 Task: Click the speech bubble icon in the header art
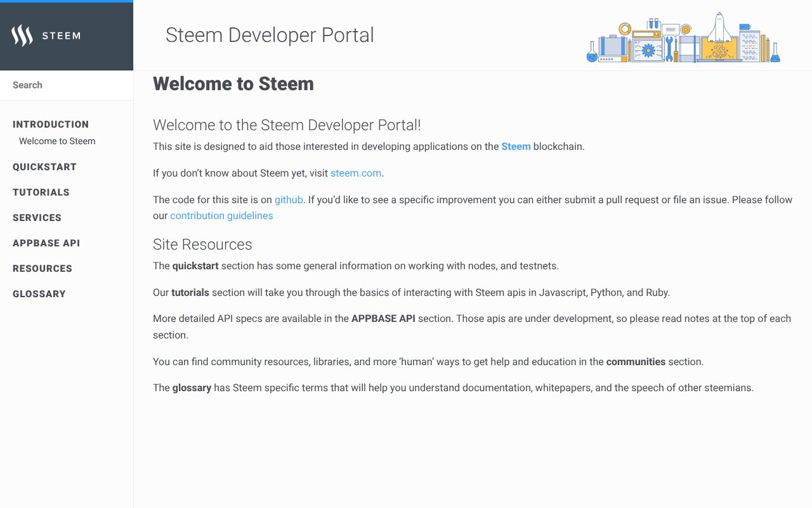(x=671, y=29)
